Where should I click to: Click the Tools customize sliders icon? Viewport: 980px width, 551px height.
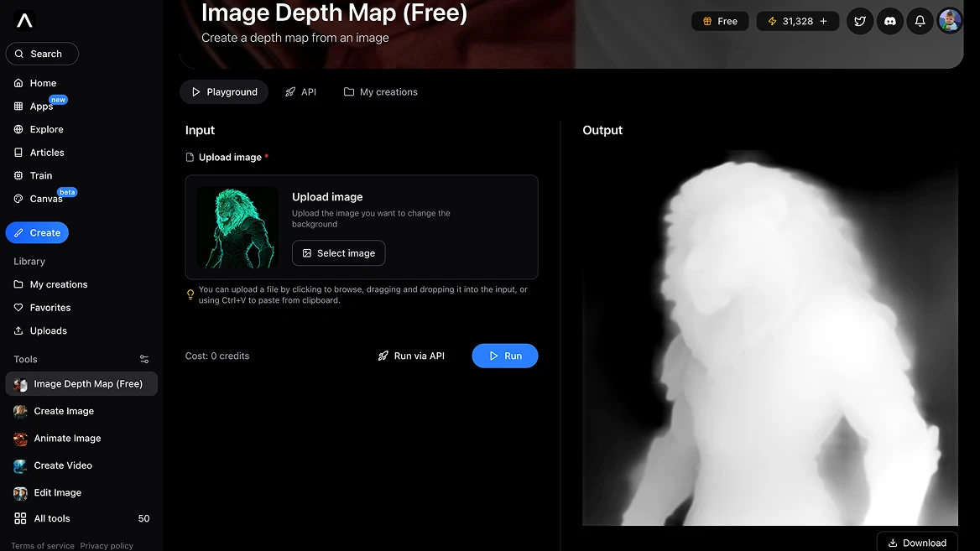click(144, 359)
